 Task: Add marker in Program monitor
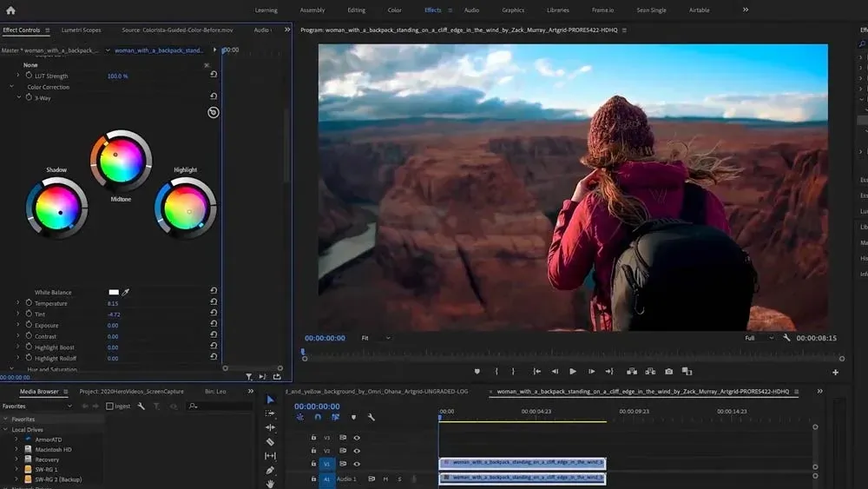tap(477, 372)
